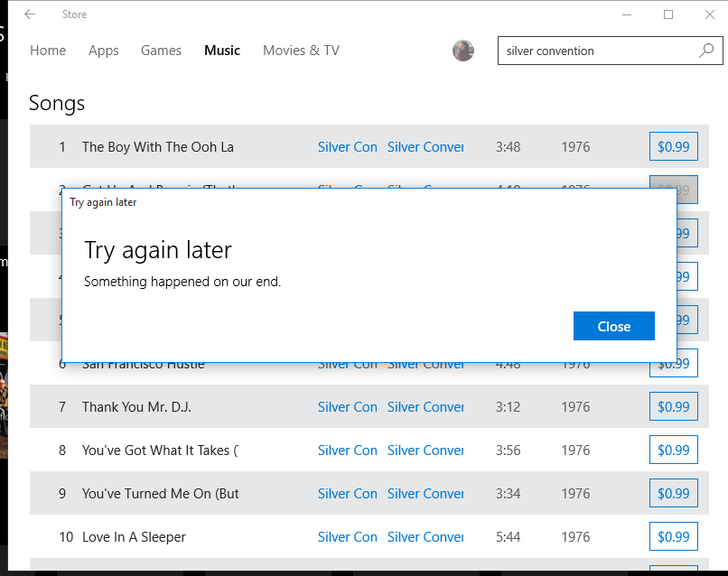Click 'Something happened on our end.' message
The image size is (728, 576).
point(182,282)
